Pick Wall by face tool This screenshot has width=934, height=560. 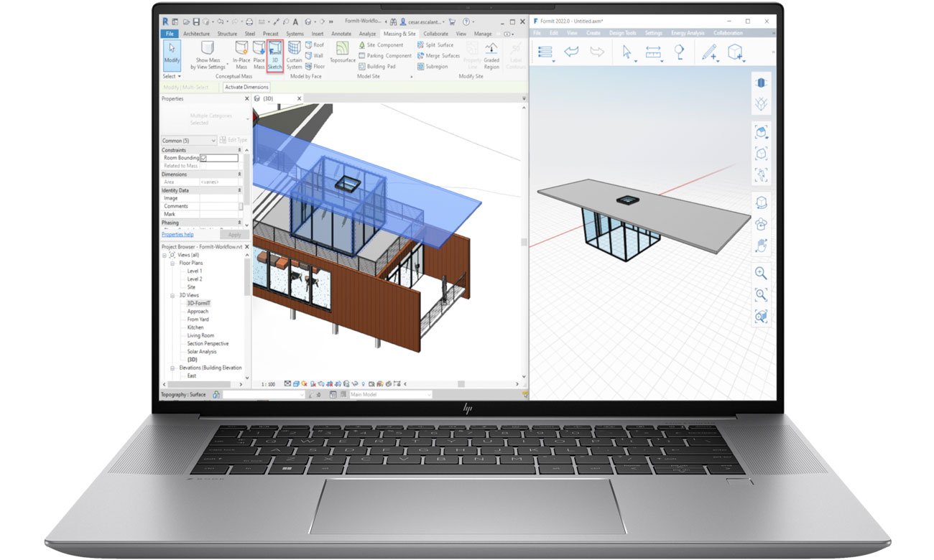[x=315, y=55]
